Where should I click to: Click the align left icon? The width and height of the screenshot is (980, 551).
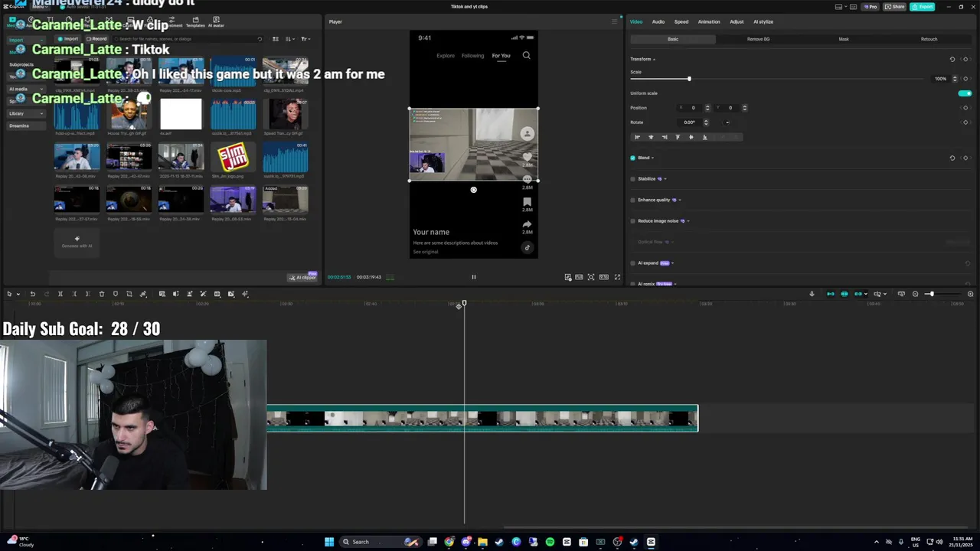tap(637, 137)
